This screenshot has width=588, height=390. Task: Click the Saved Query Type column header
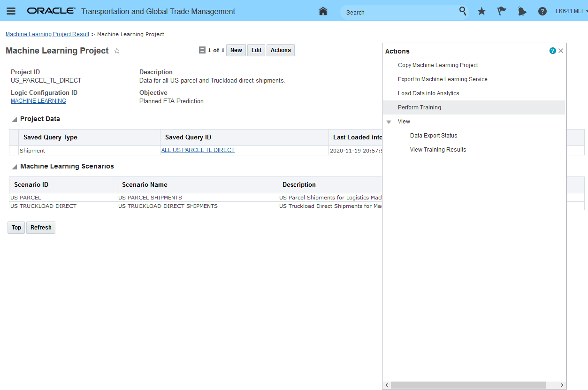(x=90, y=138)
